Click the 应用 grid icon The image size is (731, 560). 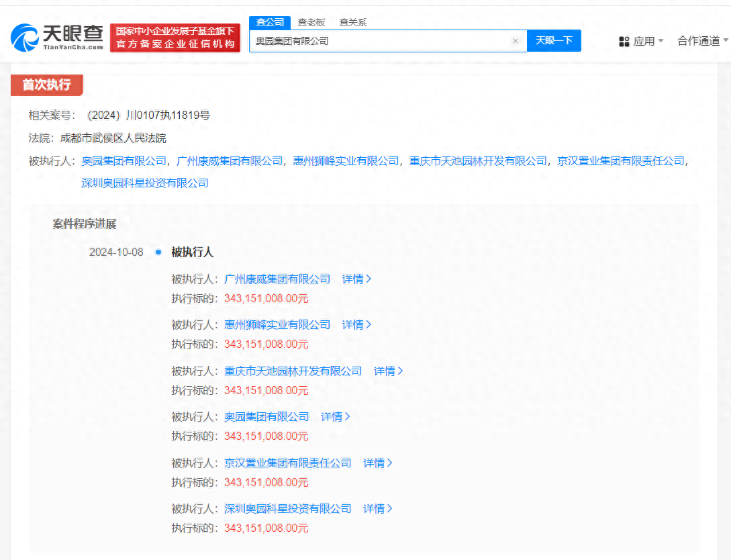coord(624,42)
